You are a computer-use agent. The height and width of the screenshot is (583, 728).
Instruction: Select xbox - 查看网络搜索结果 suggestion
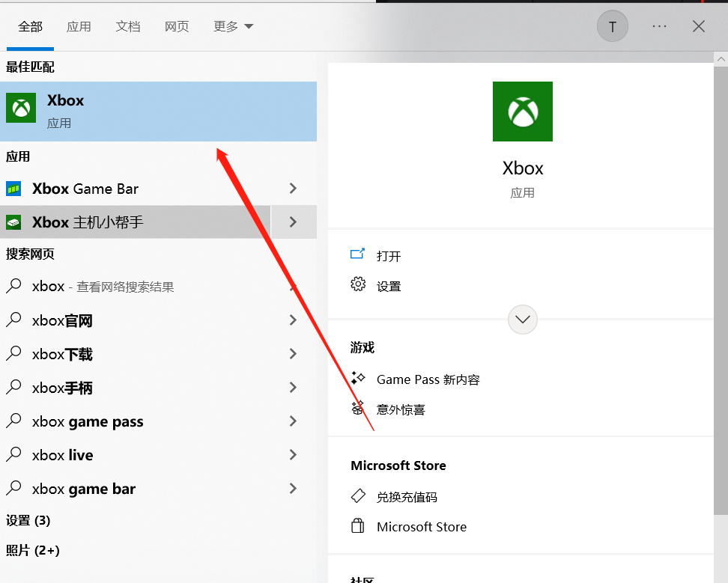[103, 287]
